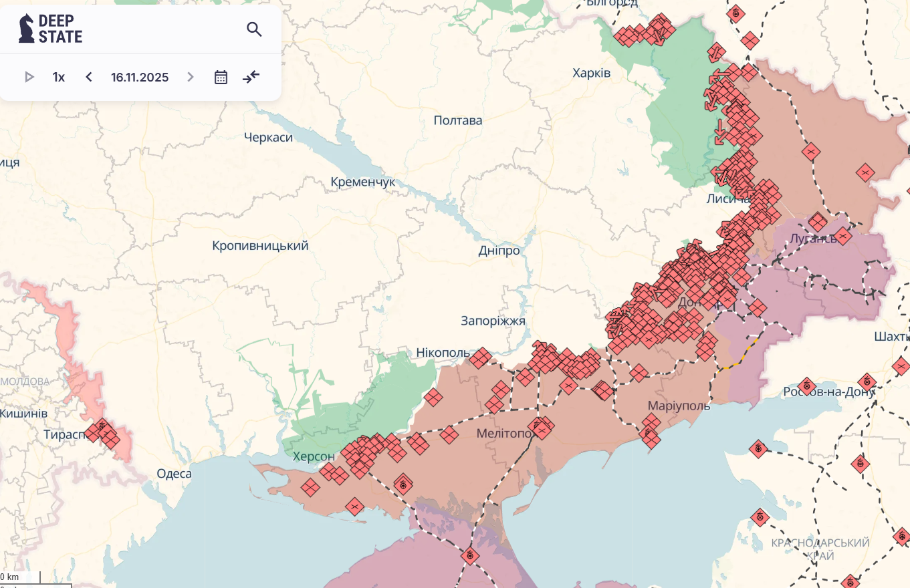Click the Полтава city label
Image resolution: width=910 pixels, height=588 pixels.
457,120
